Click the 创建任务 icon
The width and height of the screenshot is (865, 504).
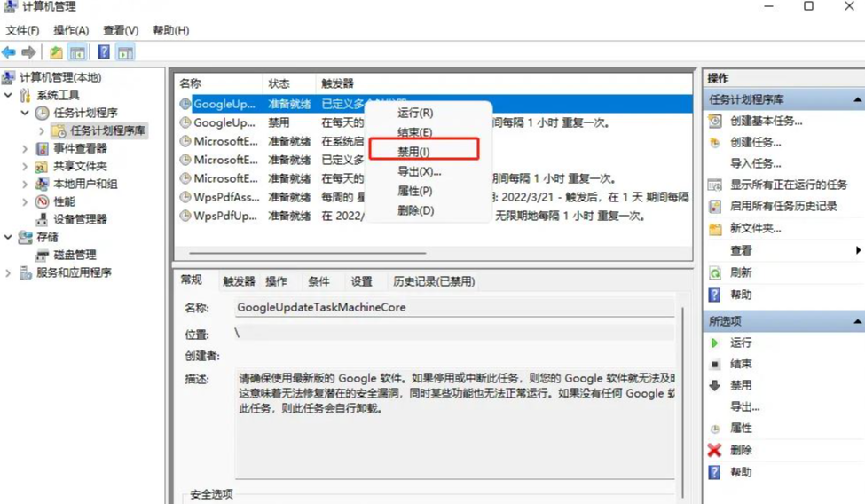[x=715, y=143]
